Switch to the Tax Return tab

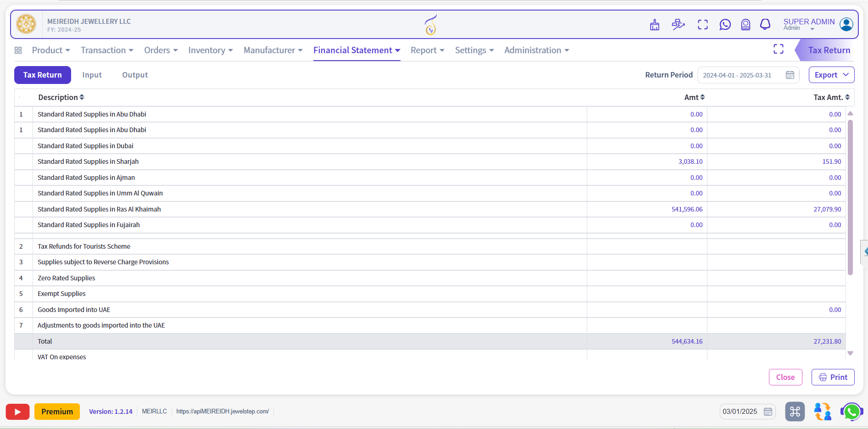coord(43,75)
